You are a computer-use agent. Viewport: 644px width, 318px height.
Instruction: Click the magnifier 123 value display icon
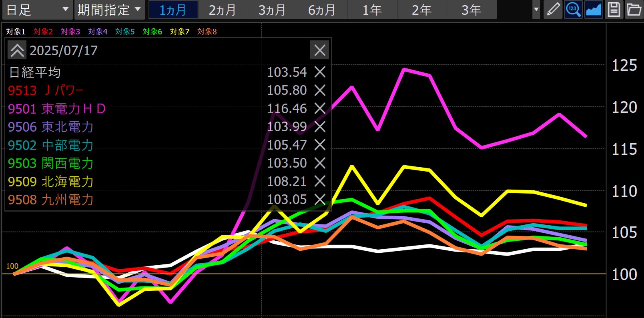pos(573,10)
